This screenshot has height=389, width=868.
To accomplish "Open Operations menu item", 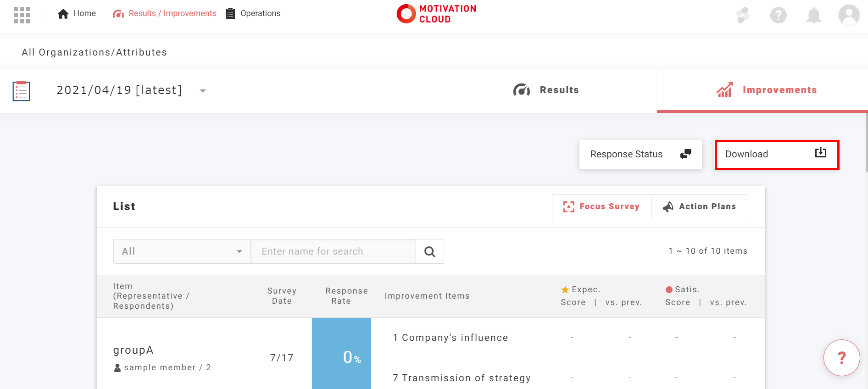I will tap(253, 14).
